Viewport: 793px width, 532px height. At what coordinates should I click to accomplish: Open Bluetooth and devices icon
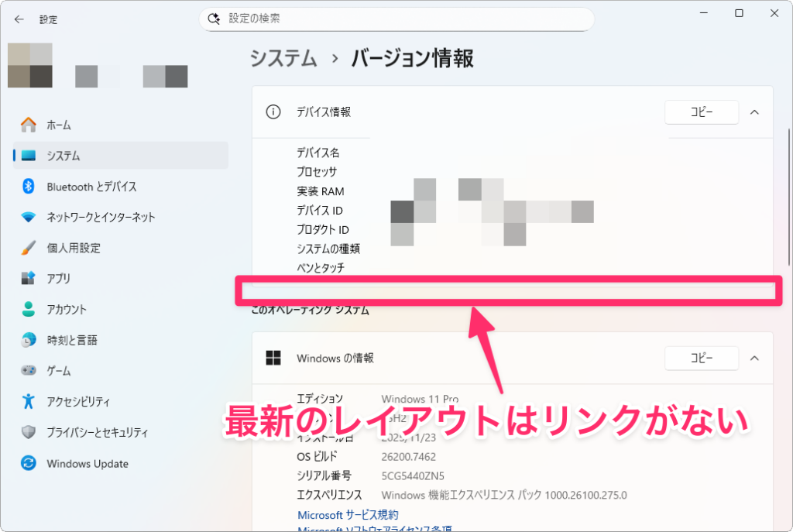tap(29, 187)
